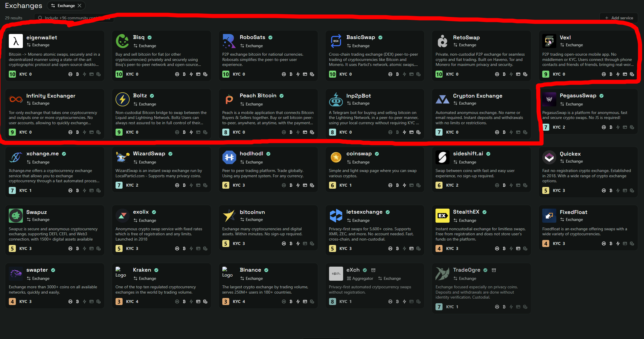Click the archive icon beside TradeOgre
This screenshot has height=339, width=644.
(494, 270)
